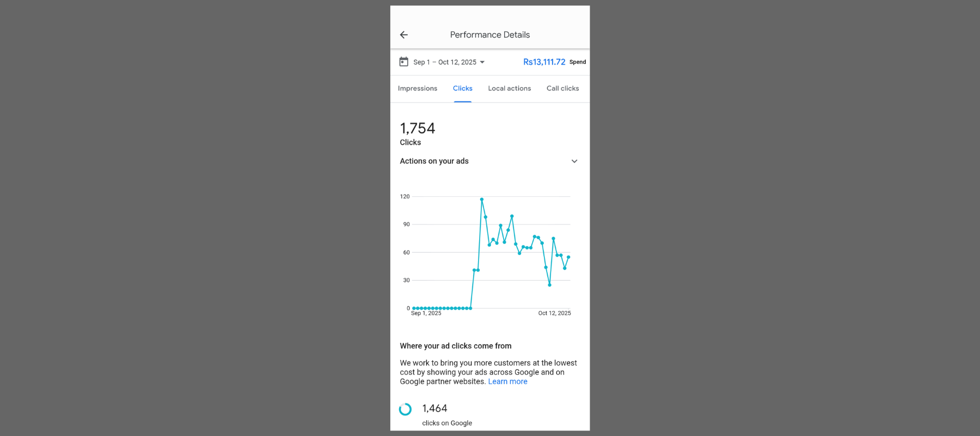The width and height of the screenshot is (980, 436).
Task: Open the date range dropdown arrow
Action: click(x=482, y=62)
